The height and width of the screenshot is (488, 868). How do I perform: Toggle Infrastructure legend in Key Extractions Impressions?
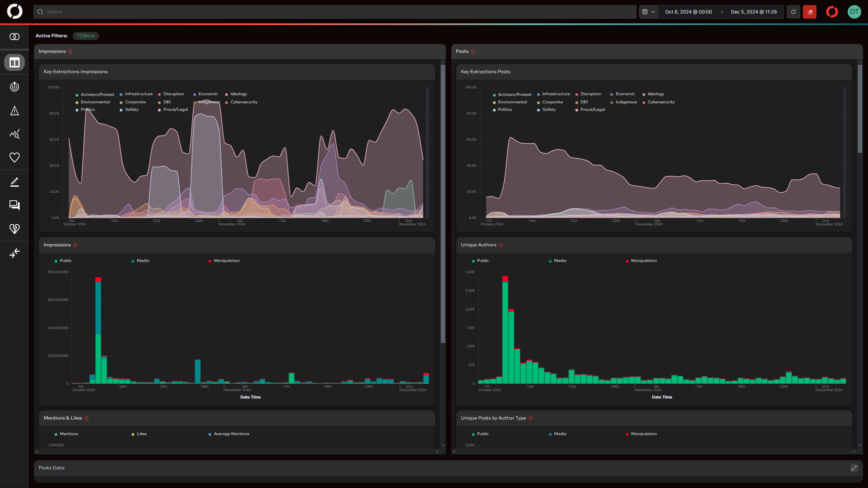point(136,94)
